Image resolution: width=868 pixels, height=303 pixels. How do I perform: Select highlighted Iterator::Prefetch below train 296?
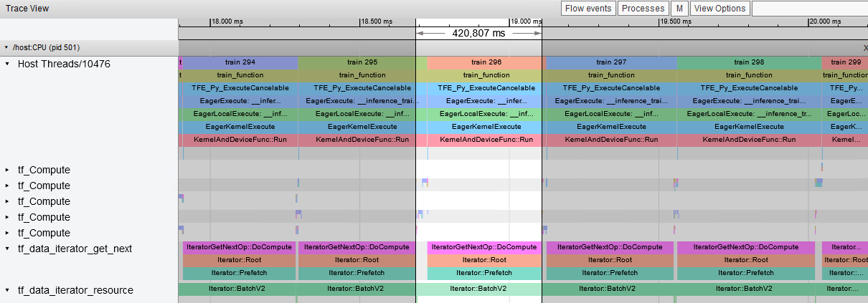[x=484, y=273]
